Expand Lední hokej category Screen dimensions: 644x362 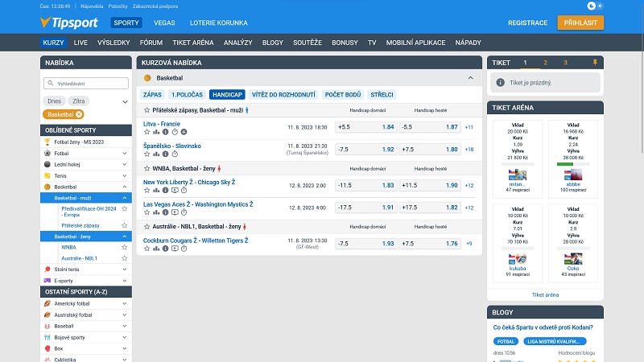coord(125,164)
